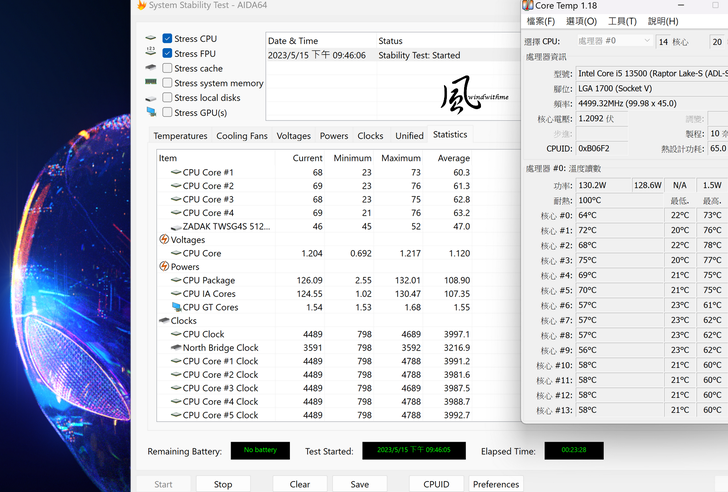The height and width of the screenshot is (492, 728).
Task: Switch to the Temperatures tab
Action: click(181, 136)
